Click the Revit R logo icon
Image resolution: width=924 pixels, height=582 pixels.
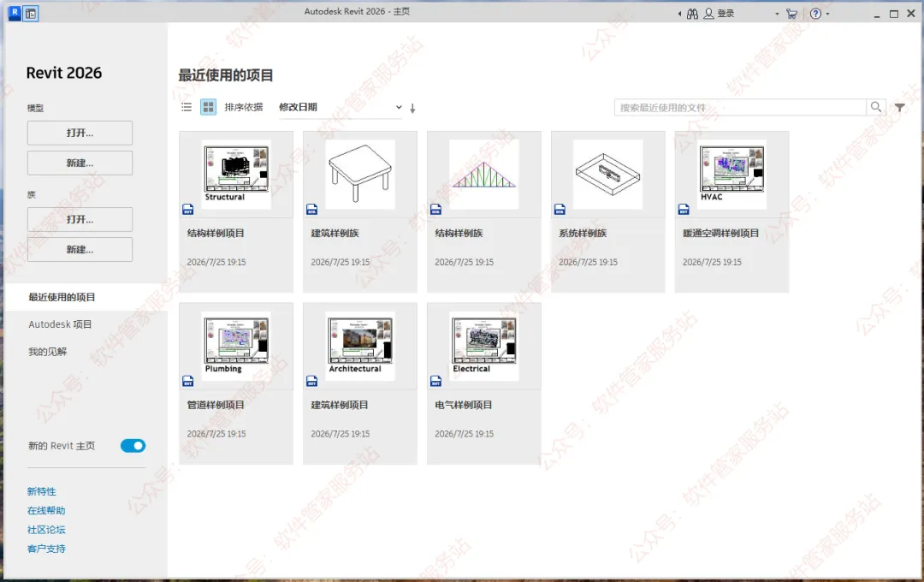(15, 12)
